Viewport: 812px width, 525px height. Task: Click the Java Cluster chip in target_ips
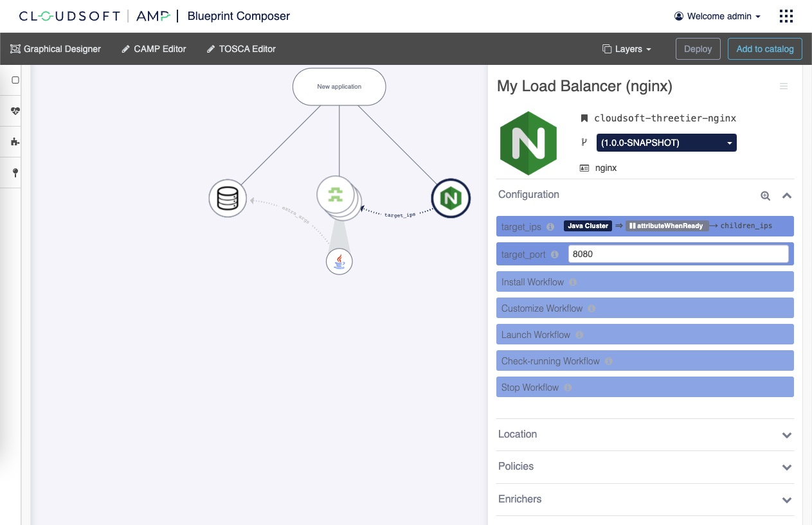click(x=588, y=226)
